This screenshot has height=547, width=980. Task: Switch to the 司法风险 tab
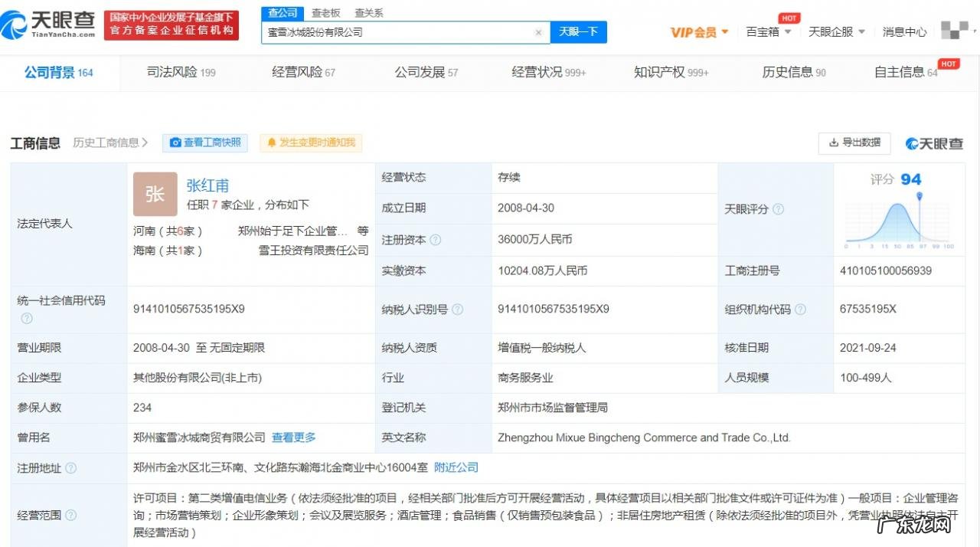(181, 73)
